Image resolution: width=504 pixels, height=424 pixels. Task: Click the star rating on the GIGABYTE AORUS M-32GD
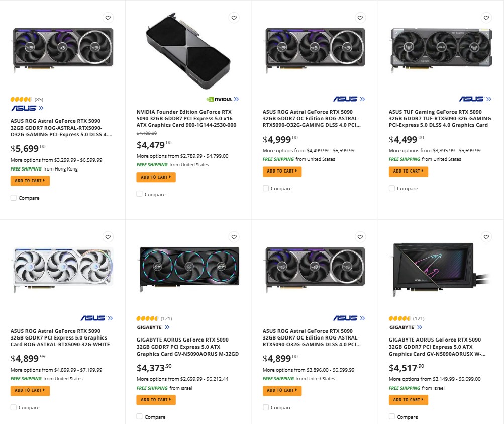(148, 318)
